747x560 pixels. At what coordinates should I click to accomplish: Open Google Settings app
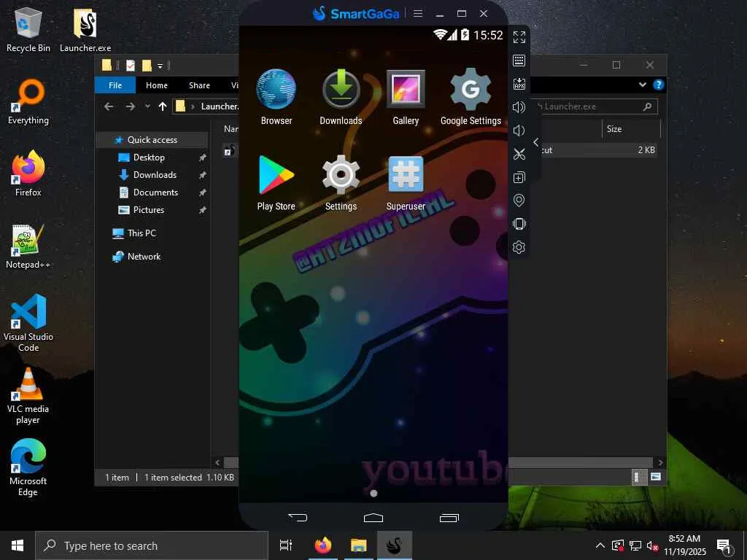pyautogui.click(x=471, y=97)
